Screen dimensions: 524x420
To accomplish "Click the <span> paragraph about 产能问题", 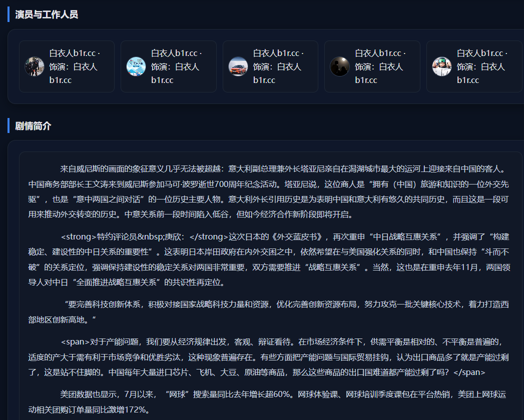I will click(270, 357).
